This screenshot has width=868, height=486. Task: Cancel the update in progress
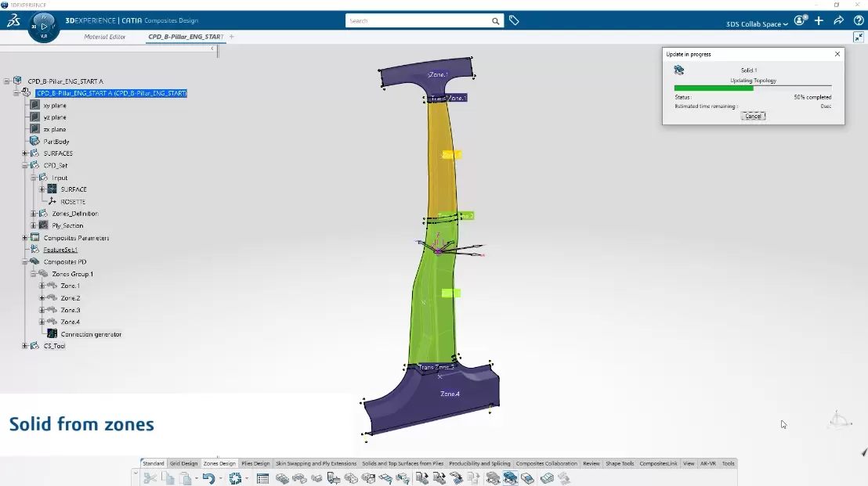(753, 116)
